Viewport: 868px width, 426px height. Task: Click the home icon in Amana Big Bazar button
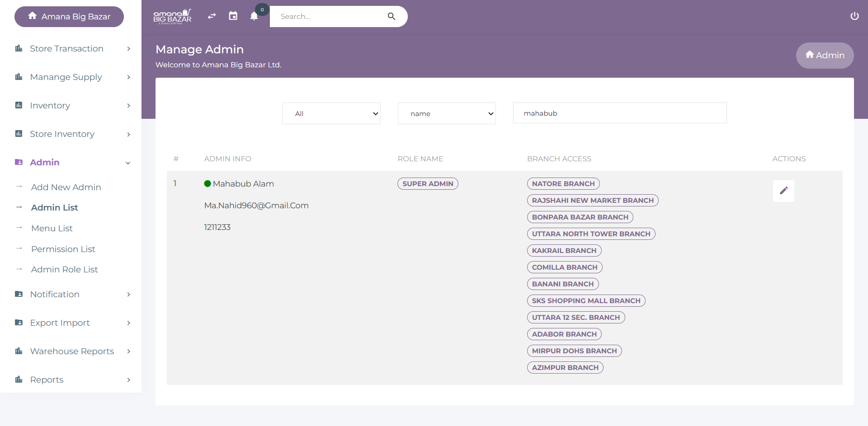point(32,16)
